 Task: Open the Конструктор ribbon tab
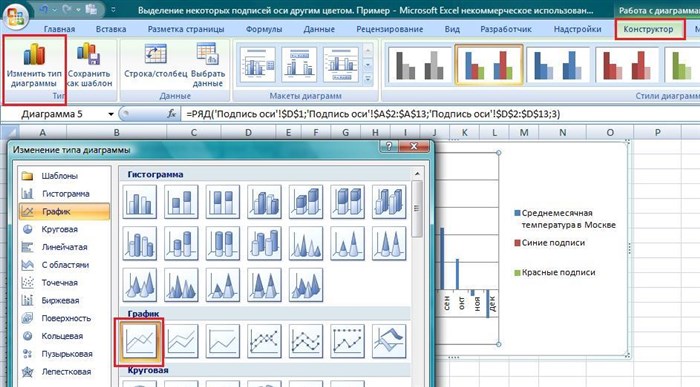point(649,29)
